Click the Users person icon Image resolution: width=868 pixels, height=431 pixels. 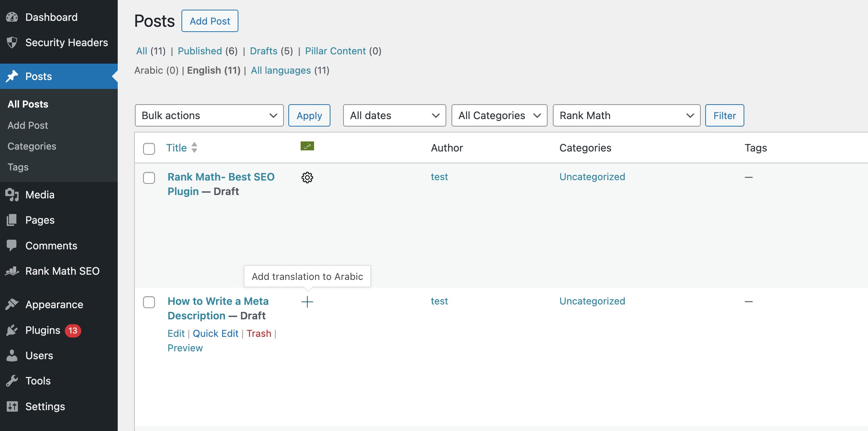click(12, 355)
